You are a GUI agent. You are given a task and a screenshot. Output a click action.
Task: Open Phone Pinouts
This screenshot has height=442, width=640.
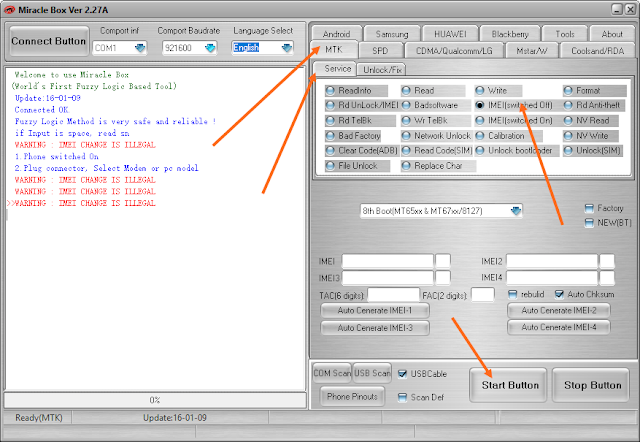point(352,396)
